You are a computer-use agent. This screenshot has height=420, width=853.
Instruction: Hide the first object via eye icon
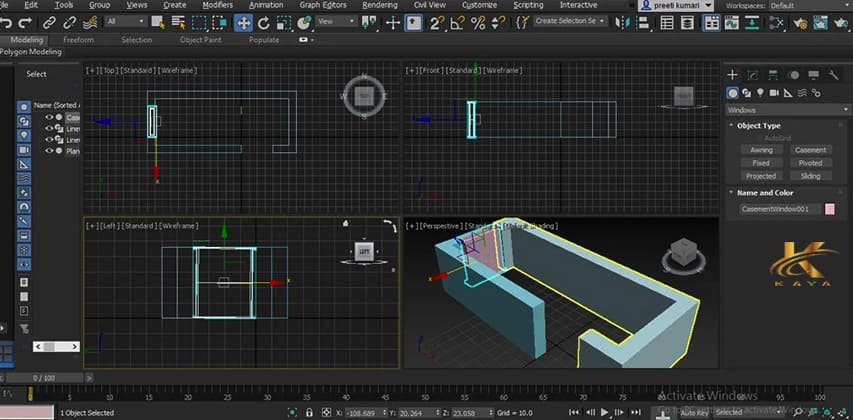click(x=49, y=117)
